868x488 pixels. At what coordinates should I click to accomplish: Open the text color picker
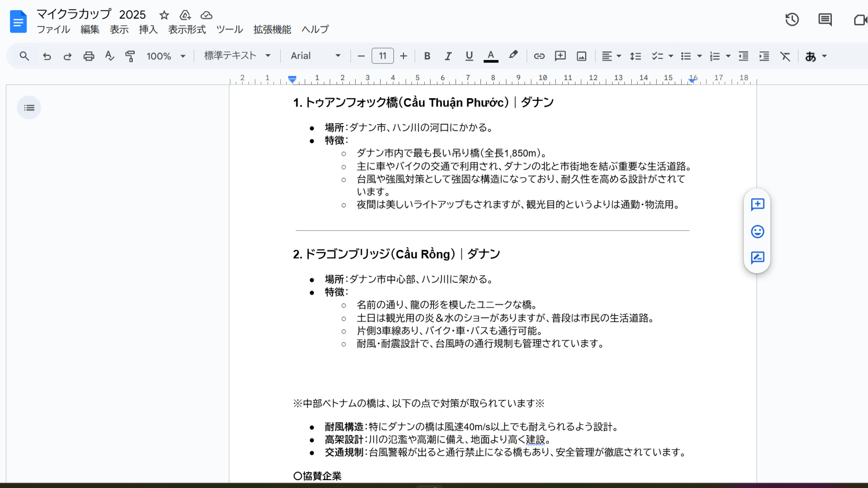pyautogui.click(x=491, y=56)
